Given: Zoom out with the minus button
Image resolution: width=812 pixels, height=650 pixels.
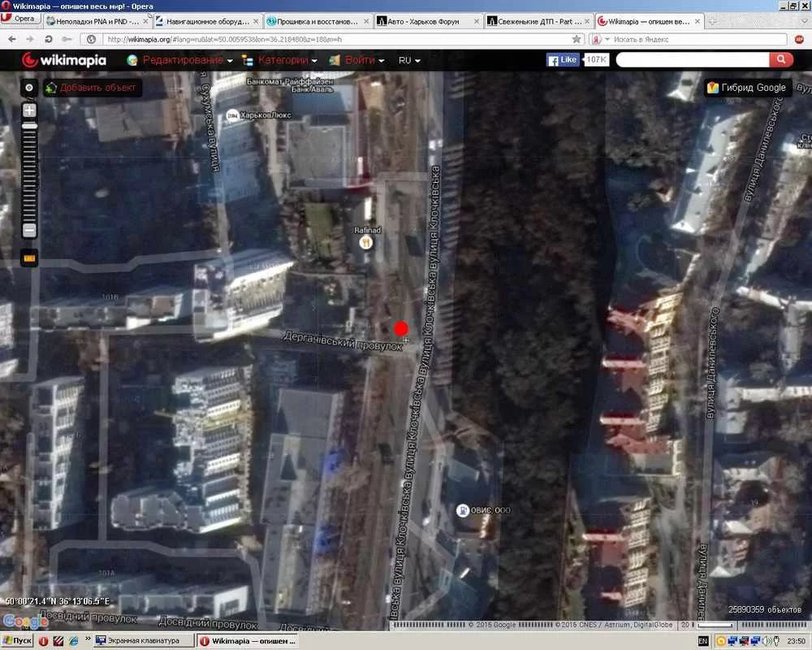Looking at the screenshot, I should [29, 231].
